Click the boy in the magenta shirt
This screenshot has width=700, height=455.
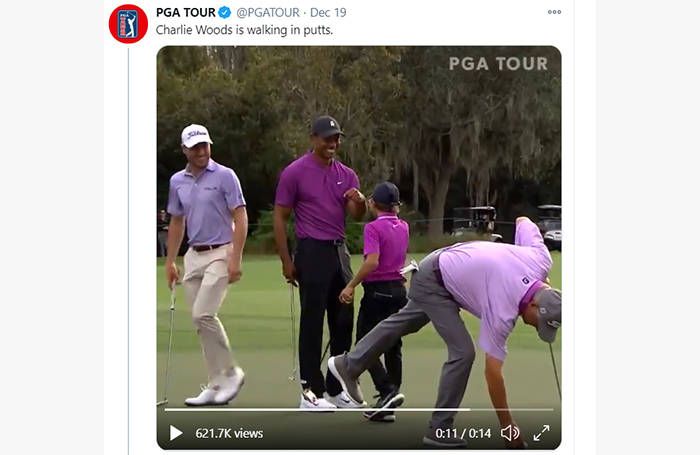(x=379, y=299)
